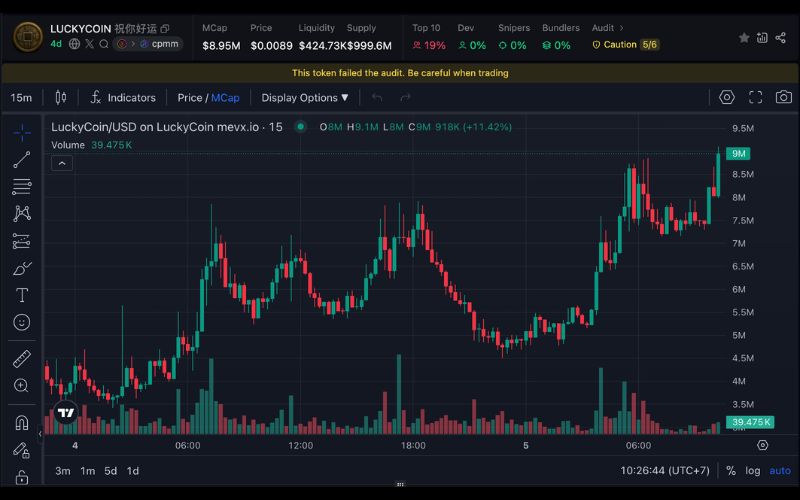
Task: Switch chart to Price
Action: click(190, 97)
